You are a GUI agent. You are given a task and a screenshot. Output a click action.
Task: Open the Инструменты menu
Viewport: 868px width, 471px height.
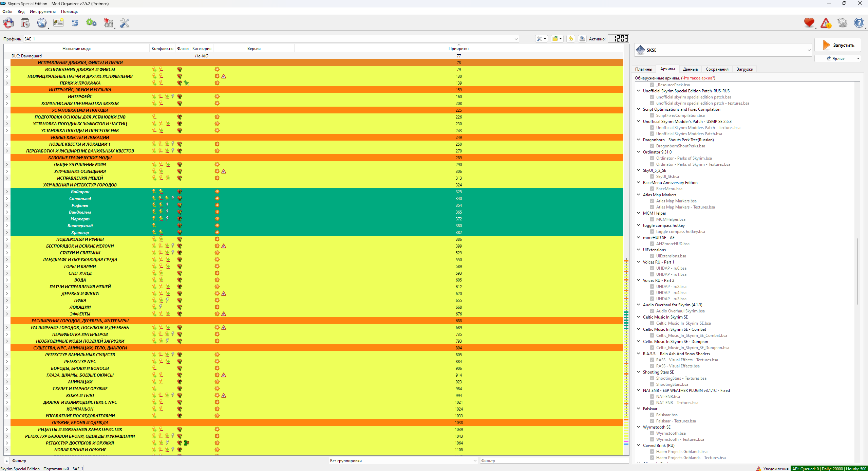[x=42, y=12]
